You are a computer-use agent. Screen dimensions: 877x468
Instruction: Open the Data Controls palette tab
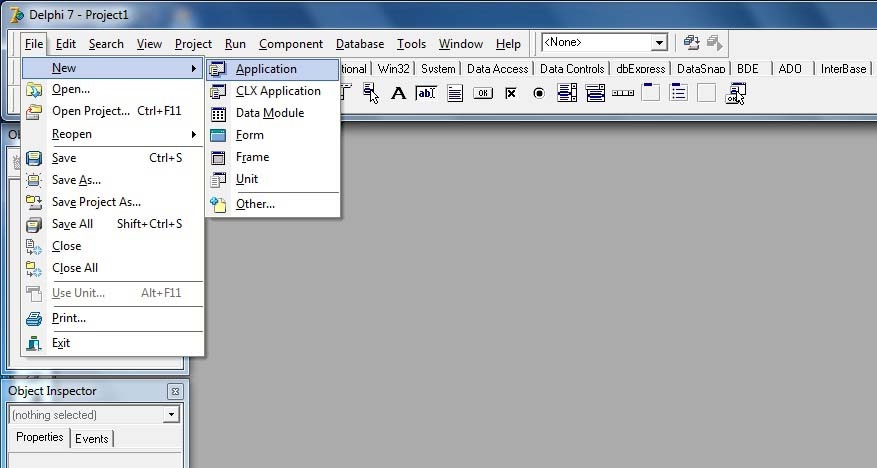coord(572,69)
